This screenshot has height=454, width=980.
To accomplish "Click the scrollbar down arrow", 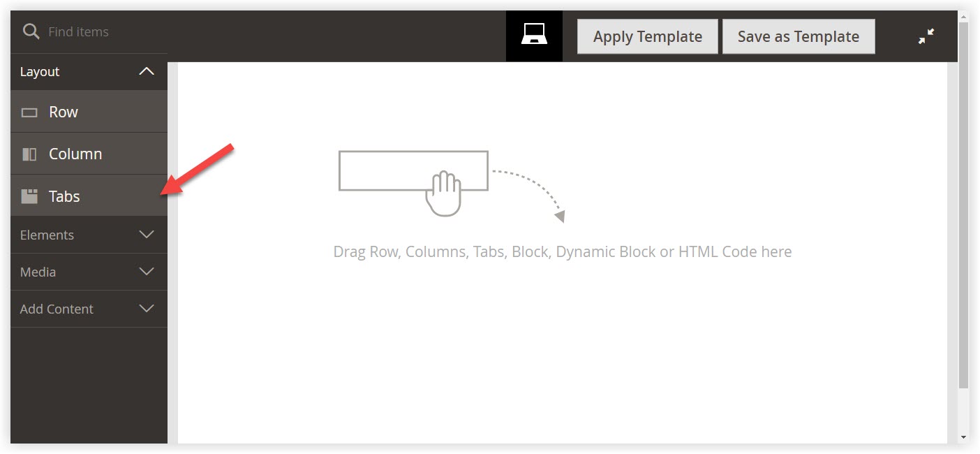I will (964, 437).
